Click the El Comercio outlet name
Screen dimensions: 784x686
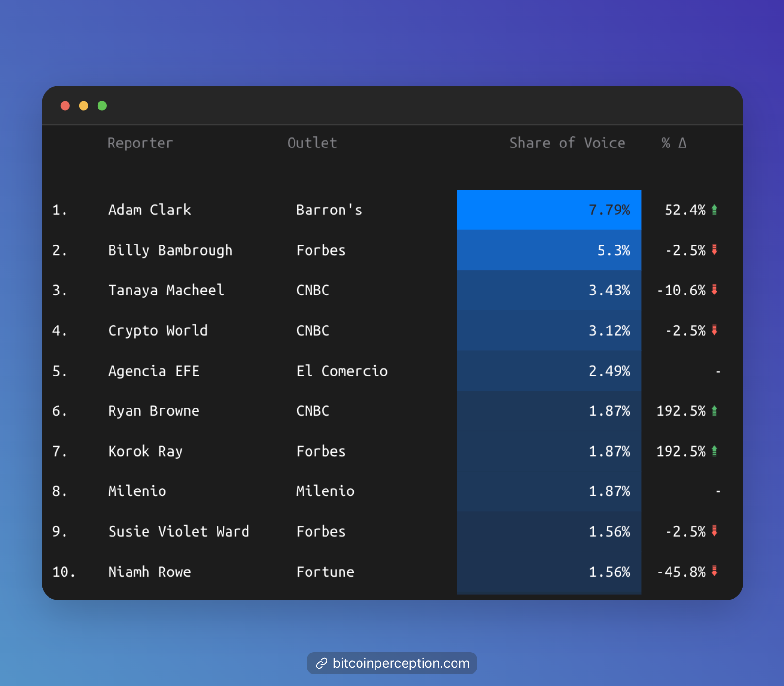point(342,371)
